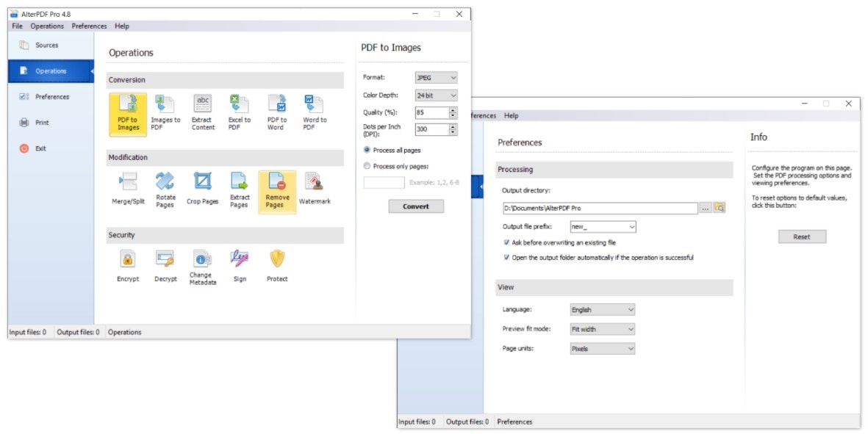Click the Exit sidebar item
Image resolution: width=868 pixels, height=434 pixels.
[51, 148]
